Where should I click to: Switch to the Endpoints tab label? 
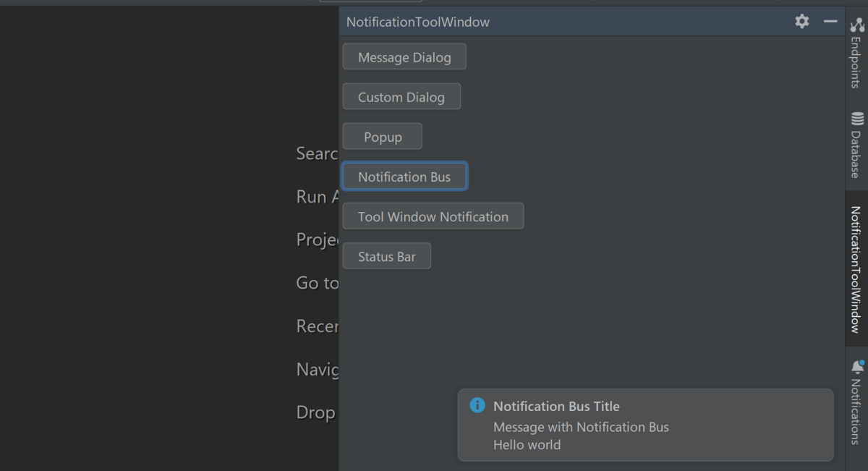[x=856, y=61]
